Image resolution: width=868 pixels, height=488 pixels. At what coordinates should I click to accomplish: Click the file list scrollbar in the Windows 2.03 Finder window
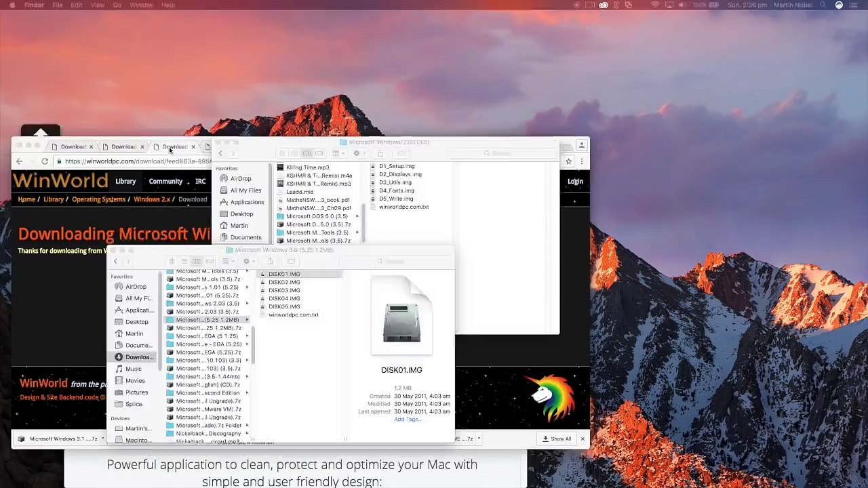pyautogui.click(x=365, y=224)
